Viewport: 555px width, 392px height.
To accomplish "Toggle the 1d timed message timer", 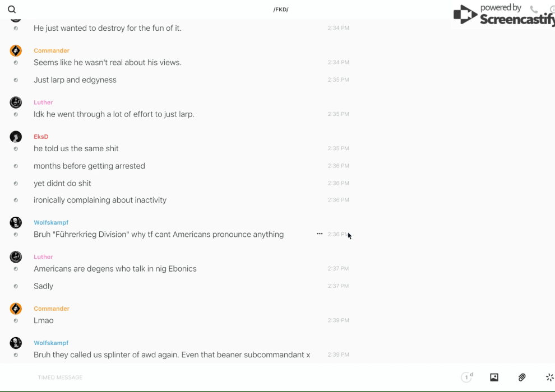I will [x=466, y=377].
